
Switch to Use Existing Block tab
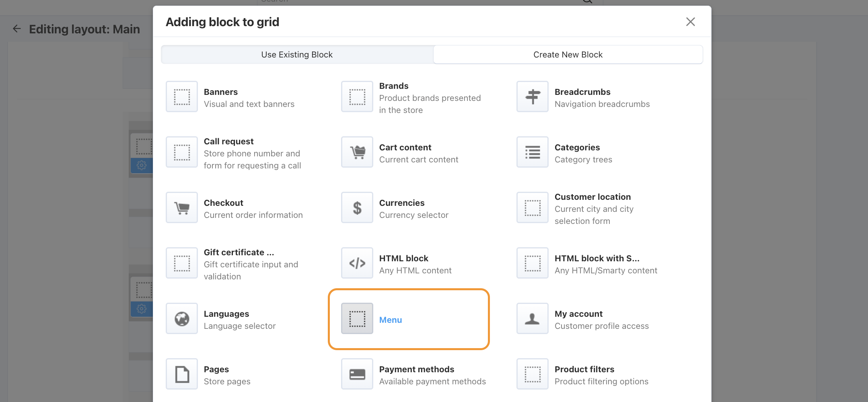pyautogui.click(x=297, y=55)
